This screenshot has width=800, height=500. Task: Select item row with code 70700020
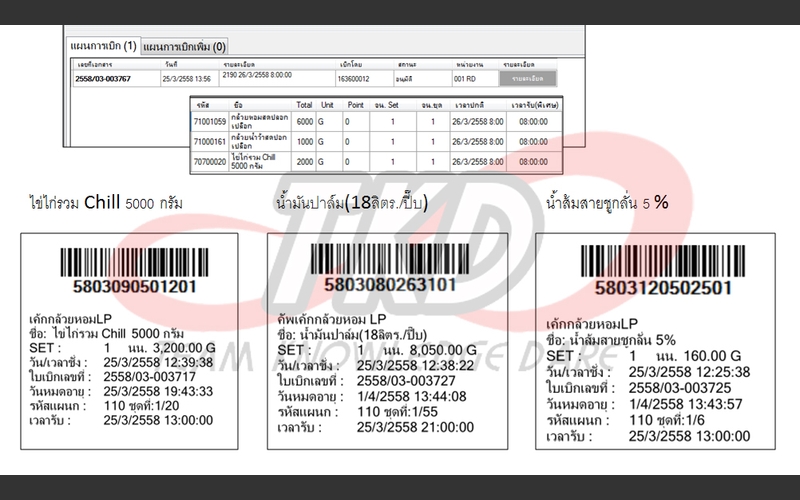(x=377, y=162)
